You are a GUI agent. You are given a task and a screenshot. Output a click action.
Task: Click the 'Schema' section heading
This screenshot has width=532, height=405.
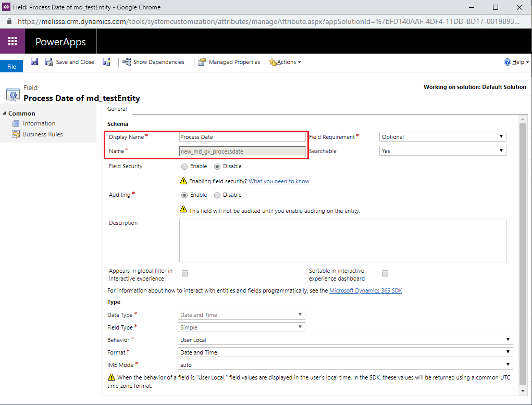[118, 124]
